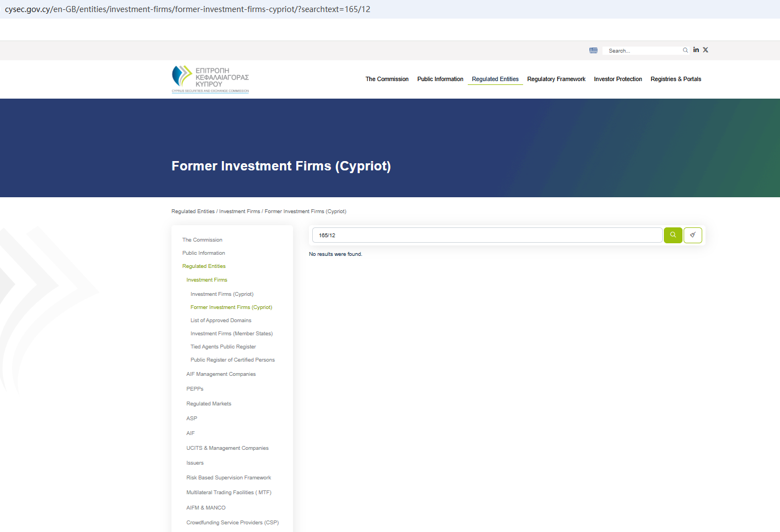Image resolution: width=780 pixels, height=532 pixels.
Task: Click the magnifier icon in top search bar
Action: (x=685, y=50)
